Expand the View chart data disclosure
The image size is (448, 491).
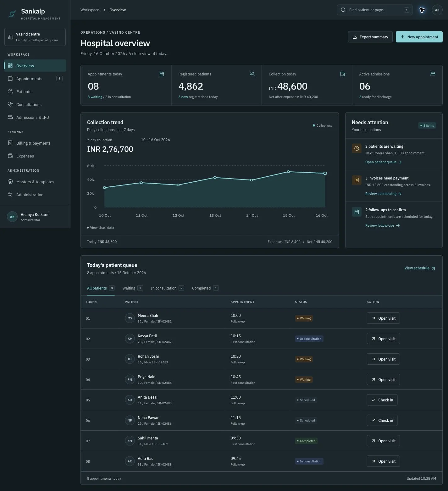coord(101,228)
